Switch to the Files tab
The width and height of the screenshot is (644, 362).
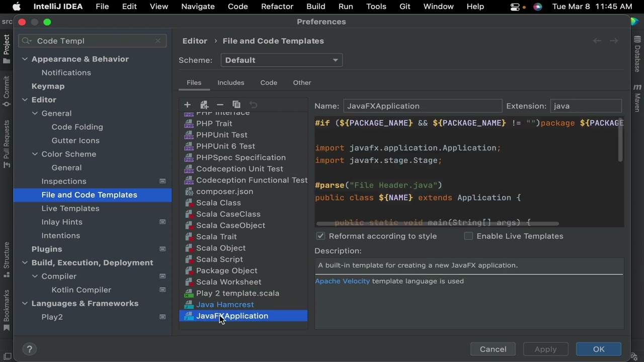click(194, 82)
